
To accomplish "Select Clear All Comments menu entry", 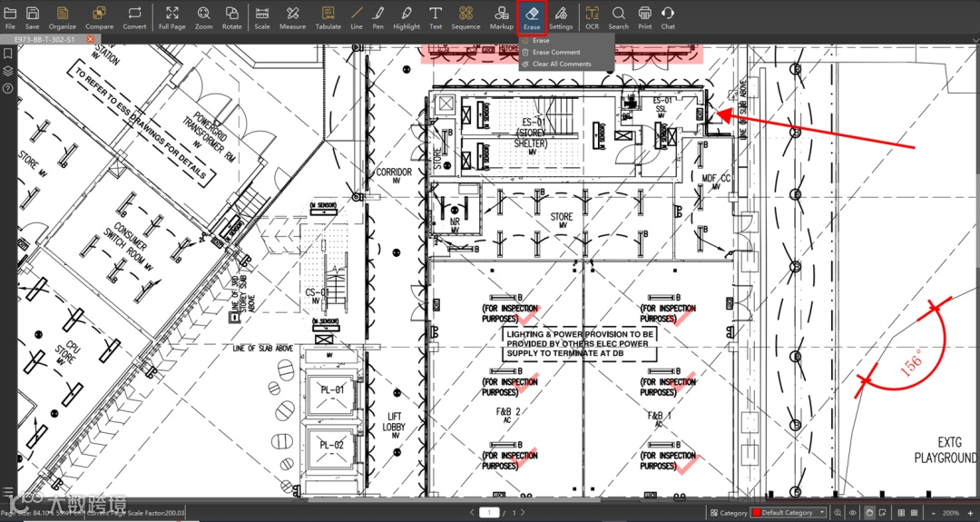I will (566, 64).
